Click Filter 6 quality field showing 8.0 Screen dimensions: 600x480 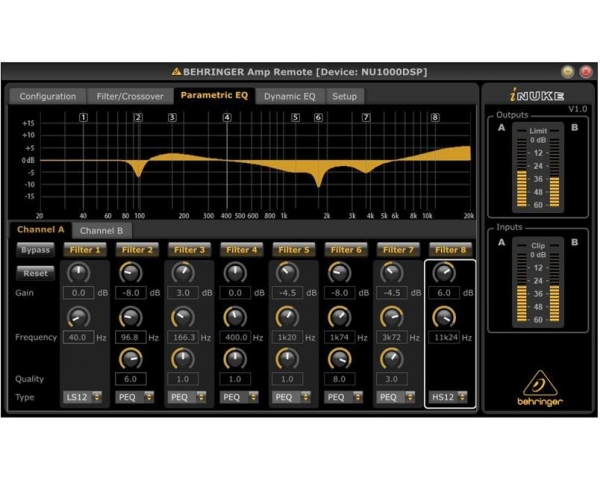pyautogui.click(x=339, y=379)
